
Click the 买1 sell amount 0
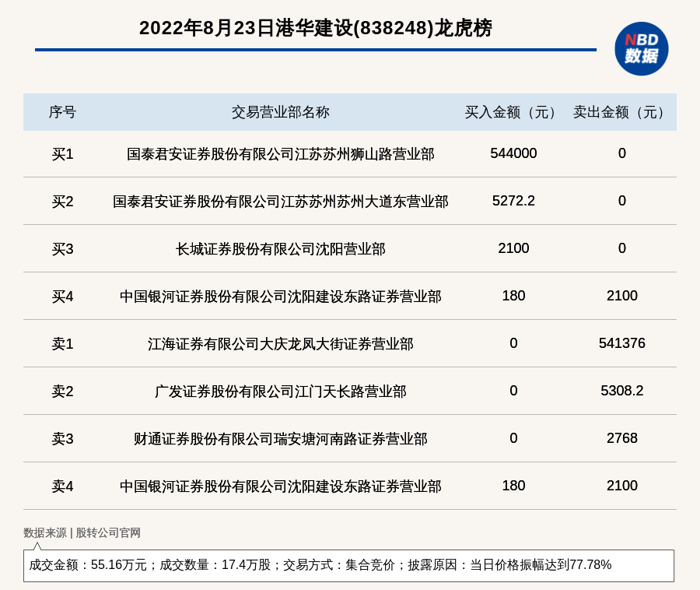tap(622, 153)
